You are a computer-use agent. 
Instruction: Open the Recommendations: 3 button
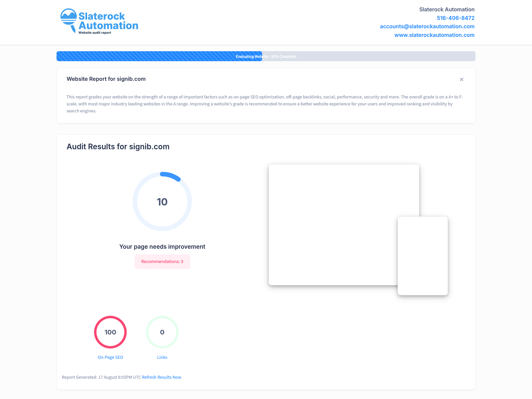pos(162,262)
